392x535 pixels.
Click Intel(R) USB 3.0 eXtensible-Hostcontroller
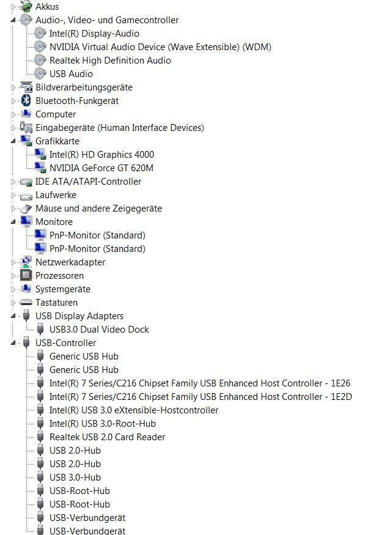134,410
